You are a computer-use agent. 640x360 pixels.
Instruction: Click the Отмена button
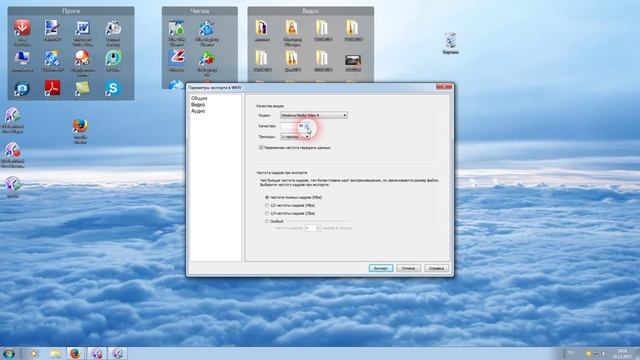click(x=409, y=268)
